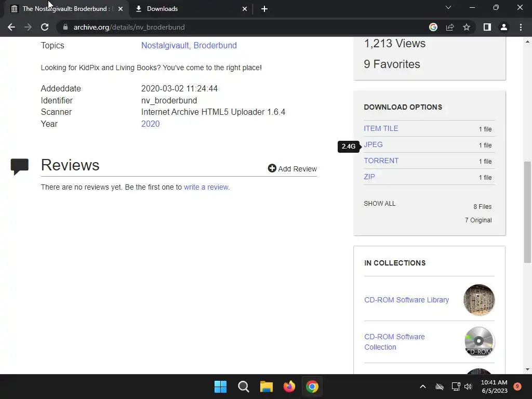Close the Nostalgivault Broderbund tab
This screenshot has width=532, height=399.
coord(121,9)
